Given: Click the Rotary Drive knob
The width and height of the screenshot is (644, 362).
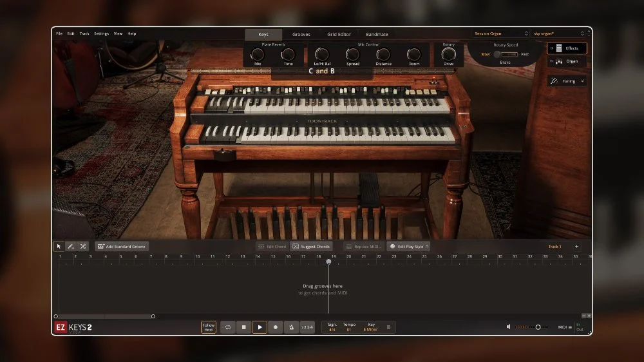Looking at the screenshot, I should (448, 54).
